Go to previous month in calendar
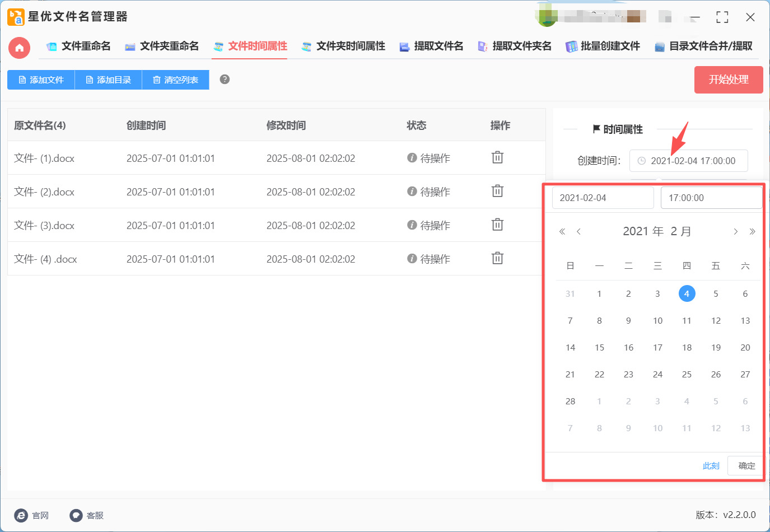The height and width of the screenshot is (532, 770). click(578, 232)
